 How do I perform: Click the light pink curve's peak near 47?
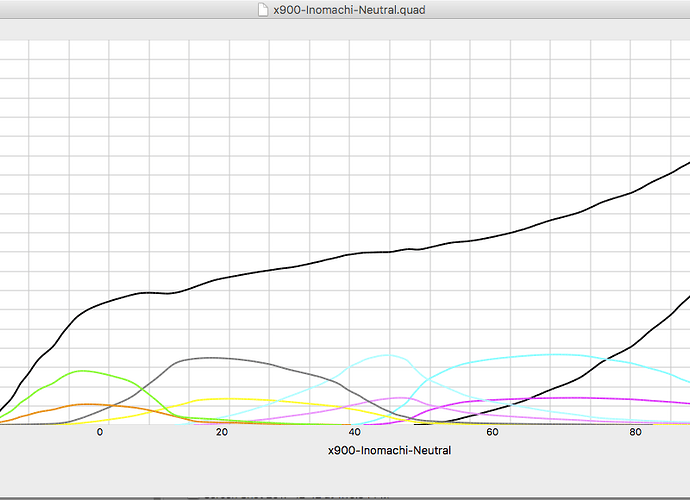(x=400, y=398)
